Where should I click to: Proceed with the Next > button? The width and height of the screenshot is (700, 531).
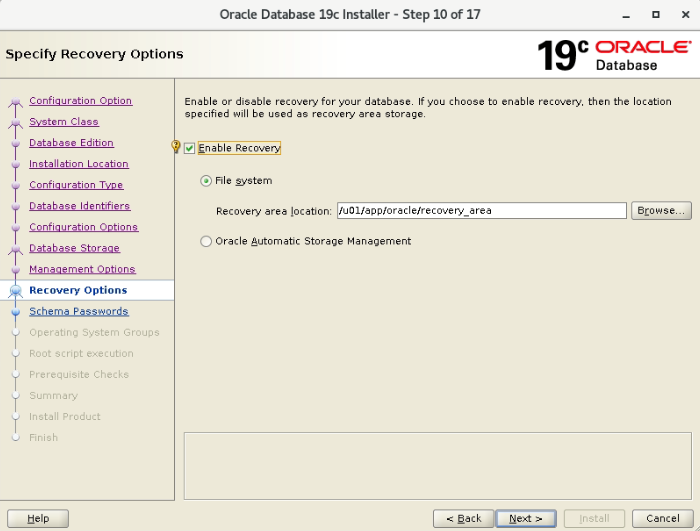526,518
